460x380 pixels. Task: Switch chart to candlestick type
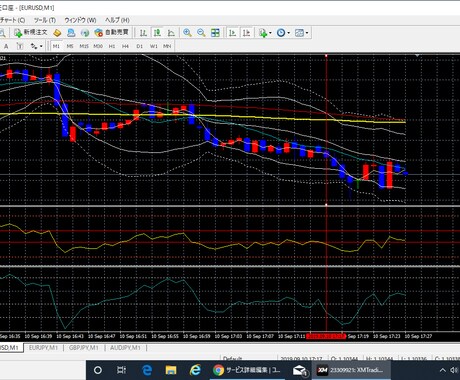[157, 33]
